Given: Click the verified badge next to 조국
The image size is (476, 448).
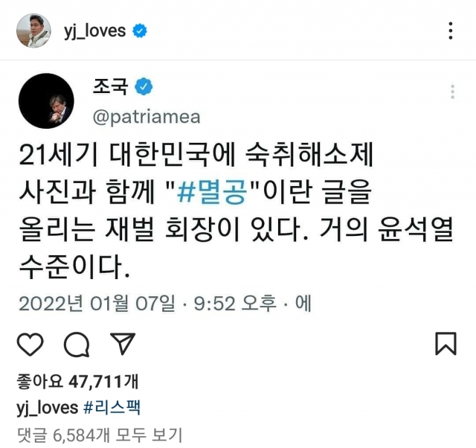Looking at the screenshot, I should tap(144, 86).
